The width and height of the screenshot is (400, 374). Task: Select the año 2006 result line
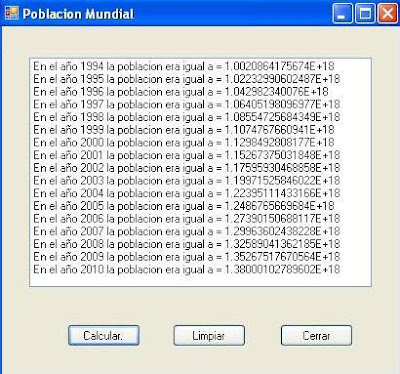coord(187,218)
